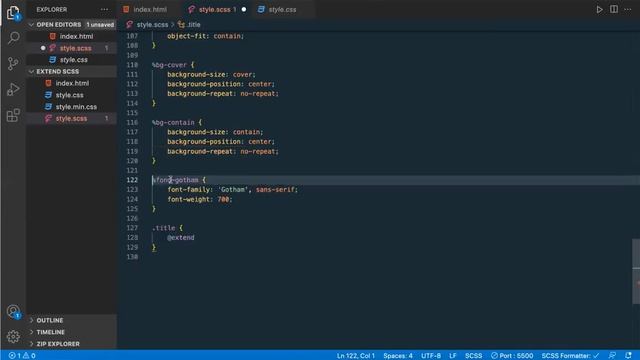The width and height of the screenshot is (640, 360).
Task: Click %bg-contain placeholder on line 116
Action: [173, 122]
